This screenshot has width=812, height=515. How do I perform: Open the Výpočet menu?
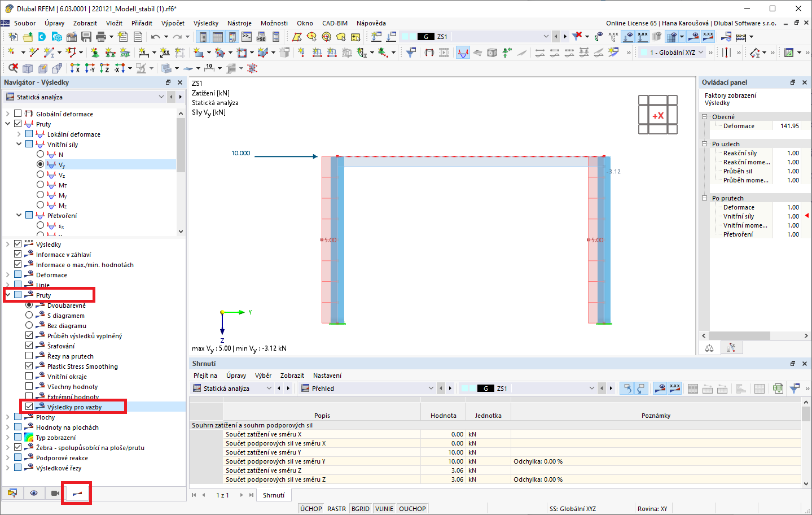173,23
